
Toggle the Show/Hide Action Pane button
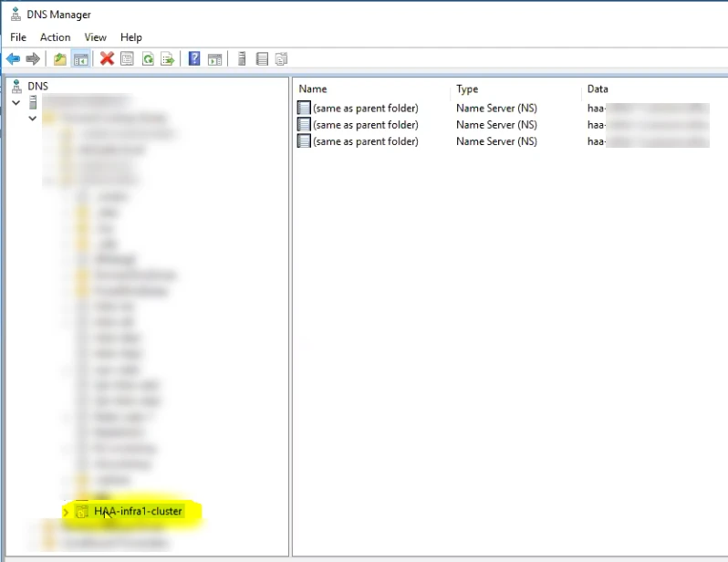click(214, 59)
